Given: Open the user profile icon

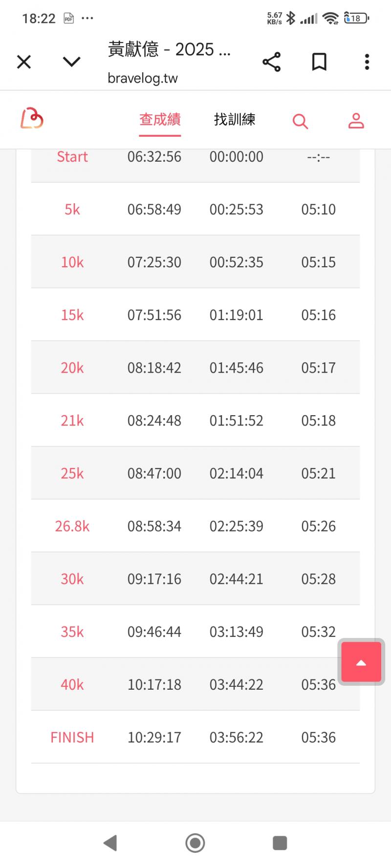Looking at the screenshot, I should pyautogui.click(x=356, y=121).
